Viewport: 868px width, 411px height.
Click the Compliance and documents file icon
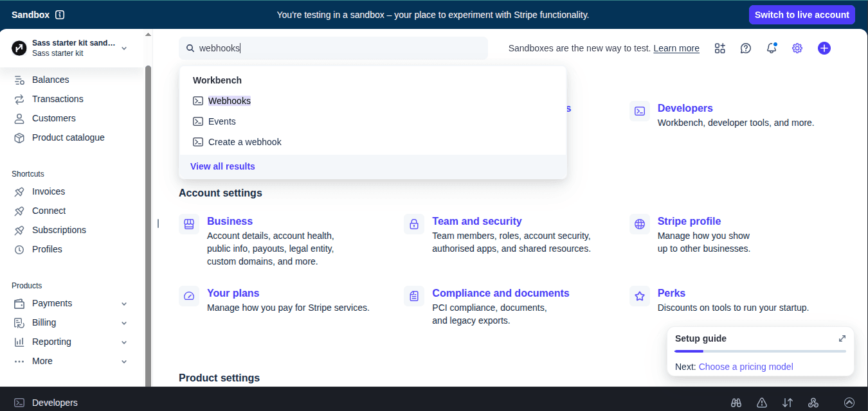(x=414, y=296)
